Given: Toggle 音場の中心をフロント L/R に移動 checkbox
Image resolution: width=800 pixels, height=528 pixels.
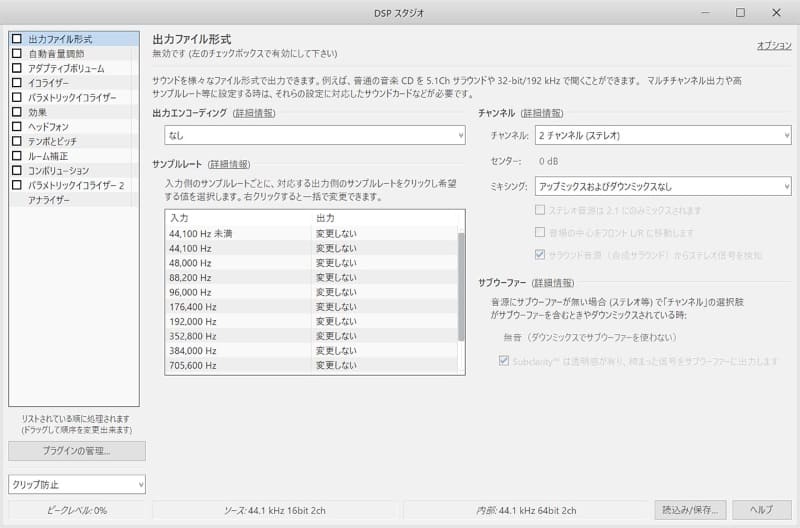Looking at the screenshot, I should click(x=540, y=232).
